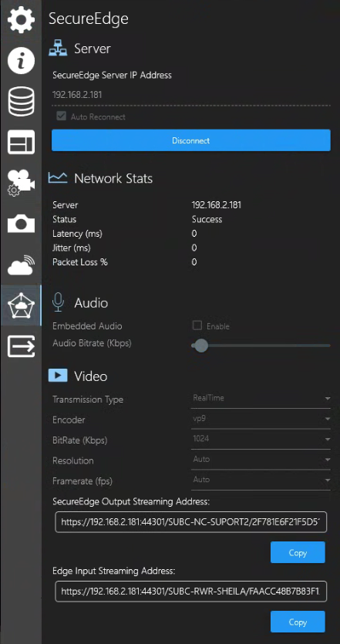Image resolution: width=340 pixels, height=644 pixels.
Task: Copy the SecureEdge Output Streaming Address
Action: pyautogui.click(x=298, y=552)
